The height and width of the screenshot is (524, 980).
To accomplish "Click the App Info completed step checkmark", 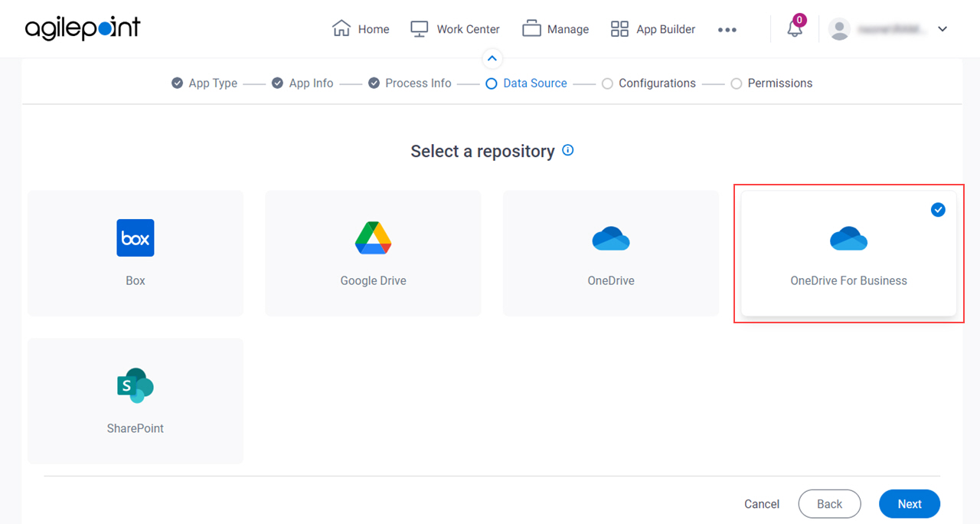I will [277, 83].
